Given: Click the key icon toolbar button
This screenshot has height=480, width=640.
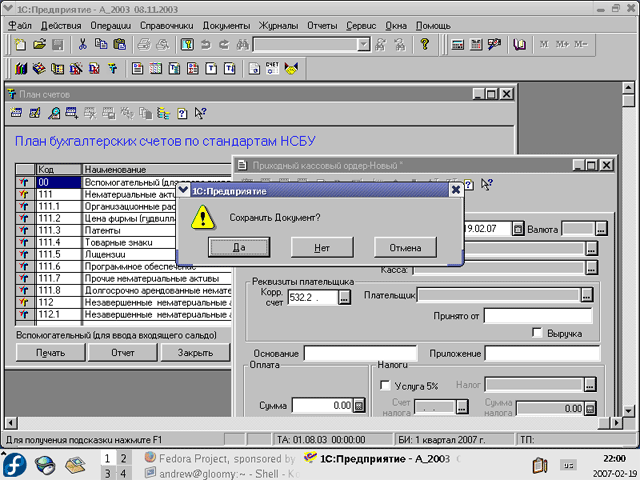Looking at the screenshot, I should (187, 44).
